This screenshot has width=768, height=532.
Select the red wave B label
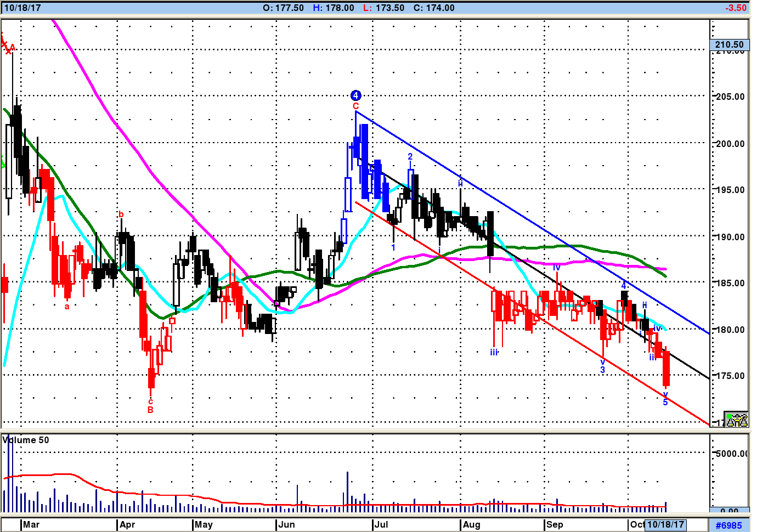click(x=150, y=410)
